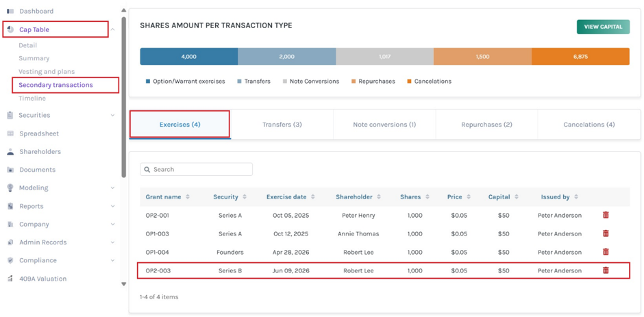Image resolution: width=644 pixels, height=317 pixels.
Task: Switch to the Transfers (3) tab
Action: pyautogui.click(x=282, y=125)
